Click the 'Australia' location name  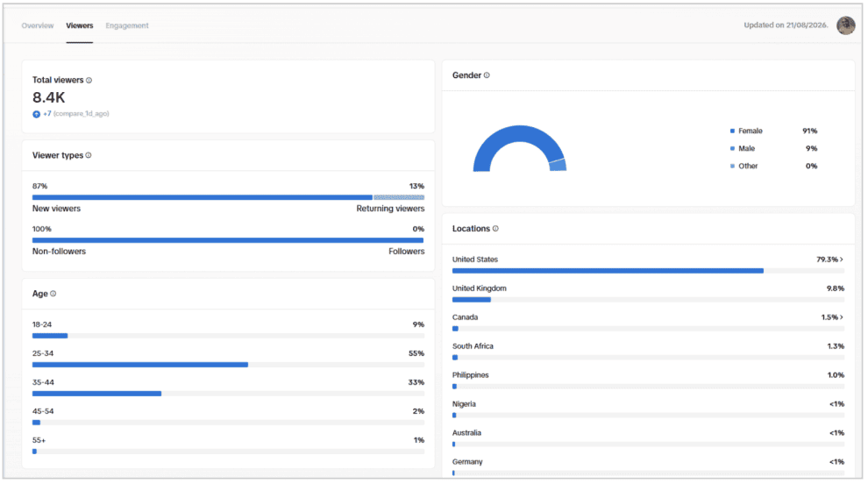pos(466,433)
